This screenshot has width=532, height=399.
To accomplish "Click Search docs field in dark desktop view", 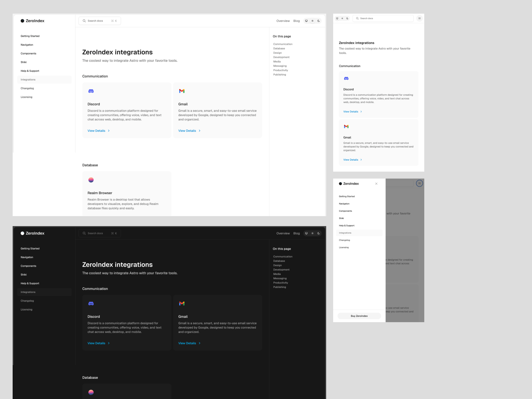I will tap(100, 233).
